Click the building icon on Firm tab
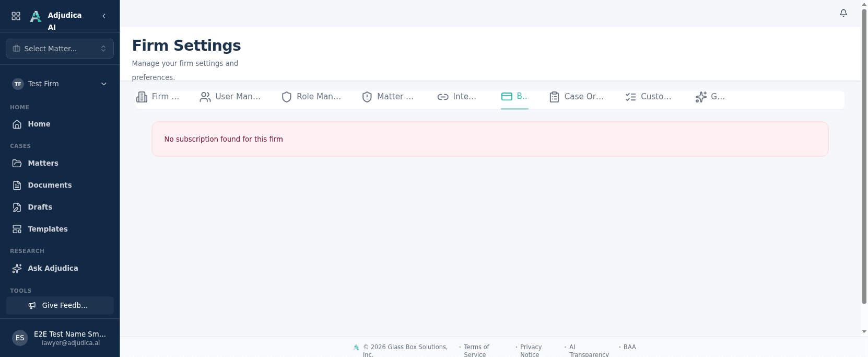Image resolution: width=868 pixels, height=357 pixels. [142, 97]
